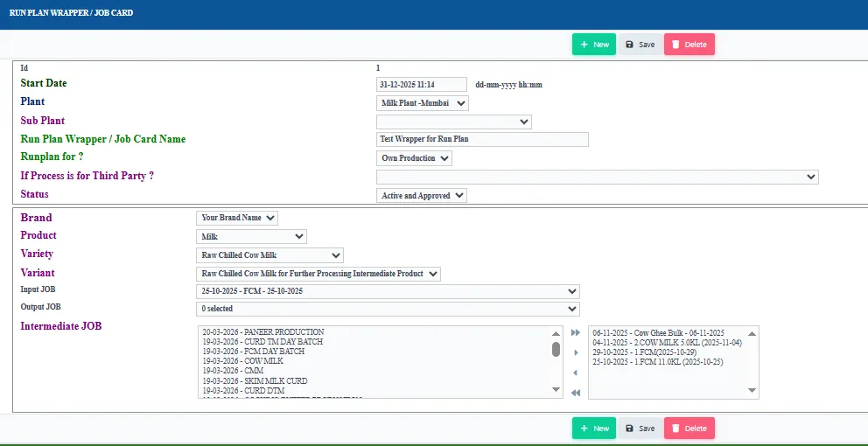The width and height of the screenshot is (868, 446).
Task: Click the top New button with plus icon
Action: (594, 45)
